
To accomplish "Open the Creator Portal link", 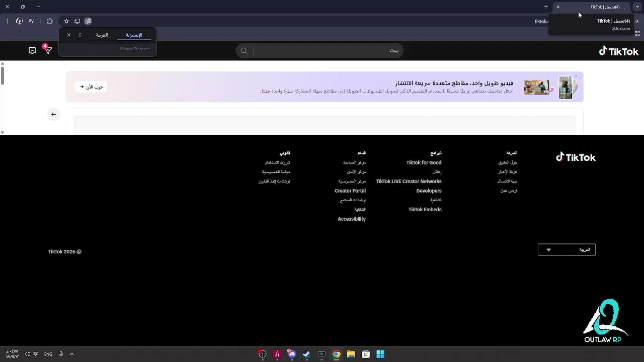I will click(350, 191).
